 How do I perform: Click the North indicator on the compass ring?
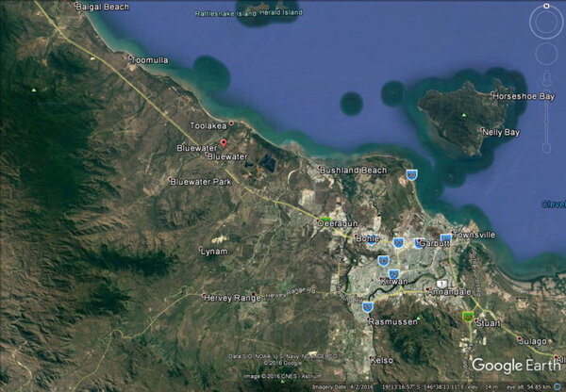546,7
